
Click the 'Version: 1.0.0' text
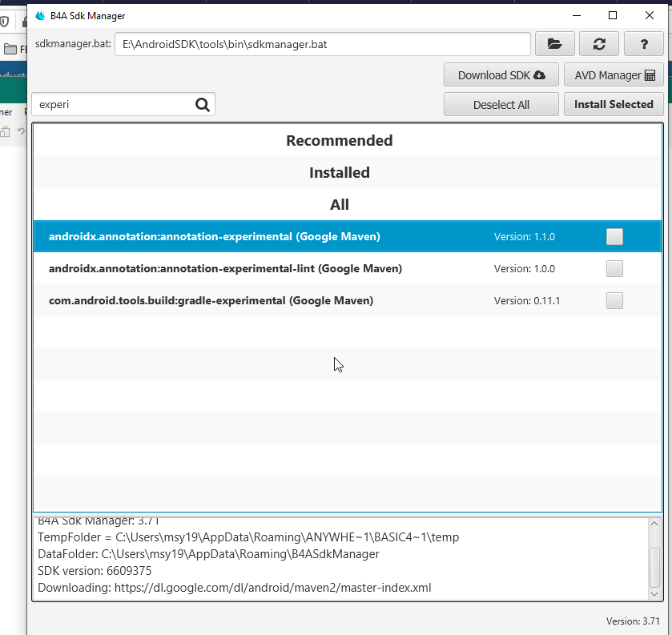[x=524, y=269]
